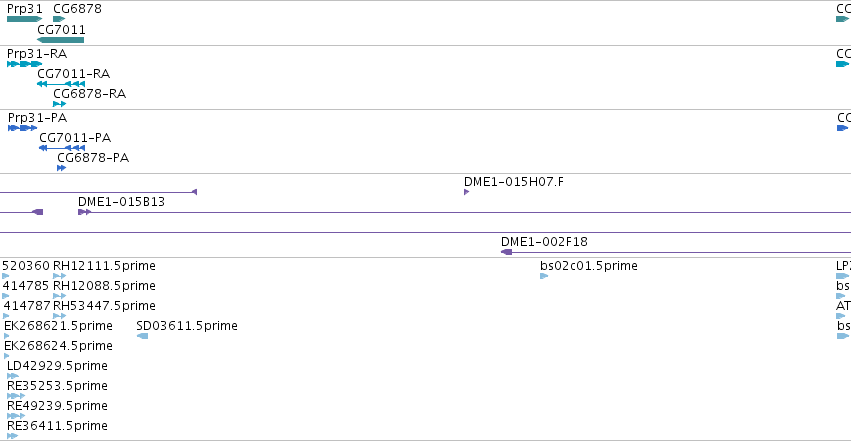851x441 pixels.
Task: Open the RH12111.5prime label
Action: pyautogui.click(x=104, y=266)
